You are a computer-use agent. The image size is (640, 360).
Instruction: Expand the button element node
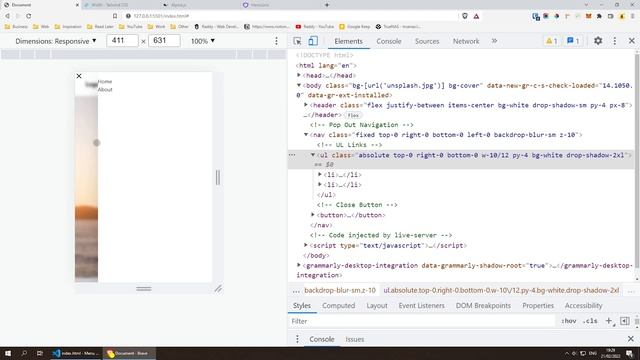pyautogui.click(x=313, y=215)
